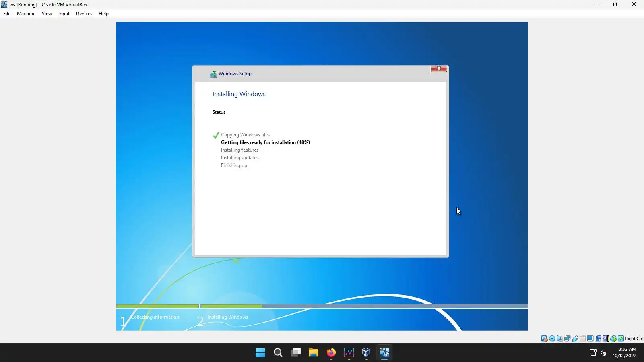
Task: Switch to Firefox on the taskbar
Action: tap(331, 353)
